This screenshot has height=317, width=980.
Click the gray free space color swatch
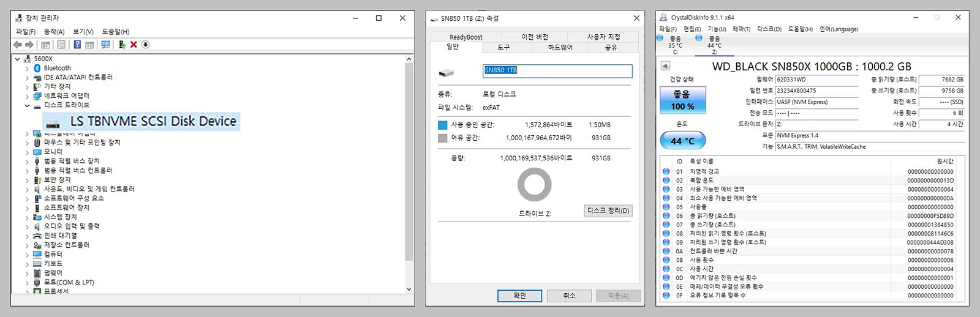[443, 138]
